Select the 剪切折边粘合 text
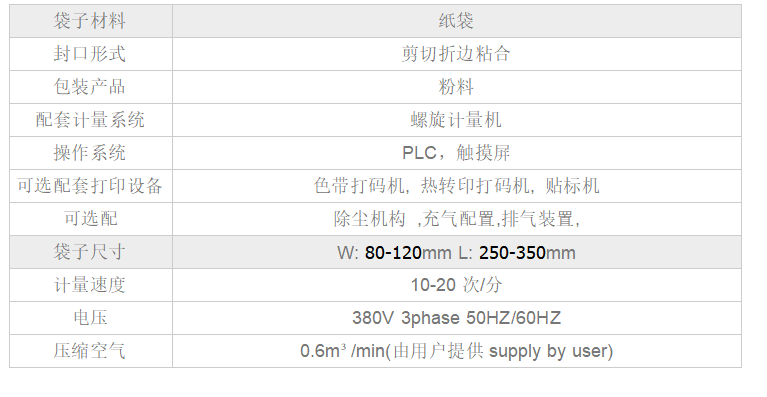Screen dimensions: 767x397 456,54
